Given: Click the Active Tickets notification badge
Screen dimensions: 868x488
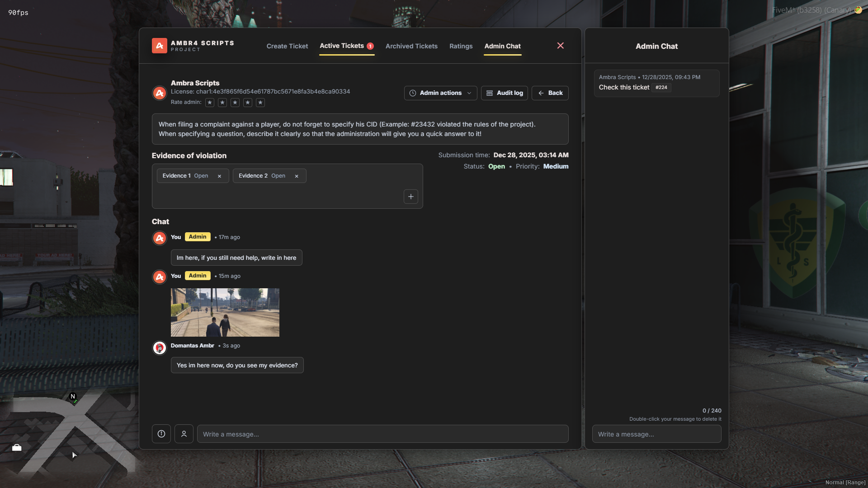Looking at the screenshot, I should 370,46.
